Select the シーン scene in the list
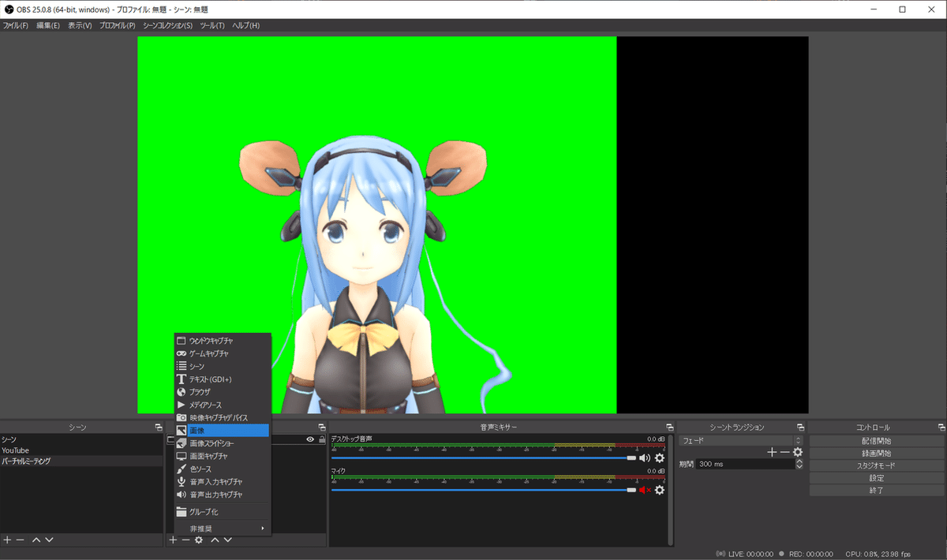The width and height of the screenshot is (947, 560). [x=82, y=439]
